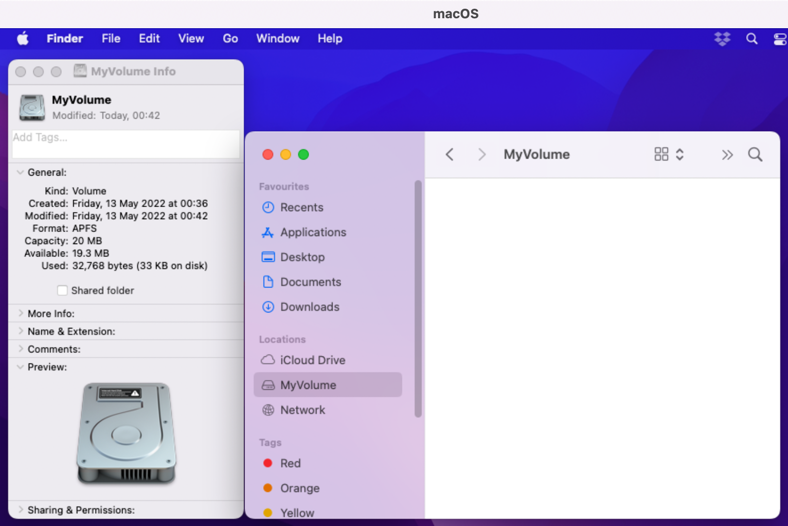Click the Finder back navigation arrow
Screen dimensions: 788x526
coord(450,155)
